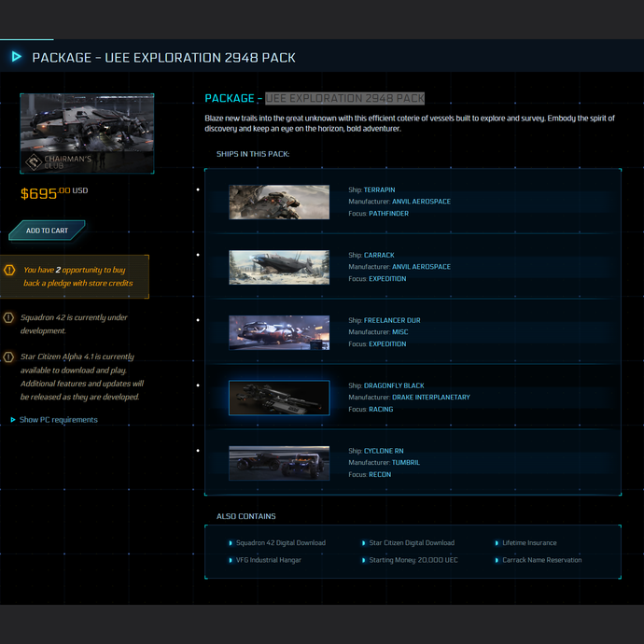This screenshot has width=644, height=644.
Task: Open the package preview image with Chairman's Club badge
Action: click(x=87, y=133)
